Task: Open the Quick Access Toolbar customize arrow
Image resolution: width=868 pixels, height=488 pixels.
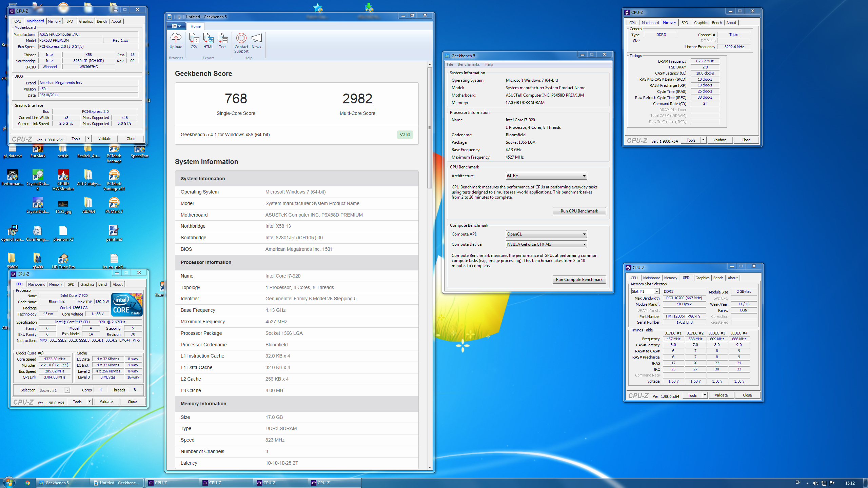Action: (x=179, y=17)
